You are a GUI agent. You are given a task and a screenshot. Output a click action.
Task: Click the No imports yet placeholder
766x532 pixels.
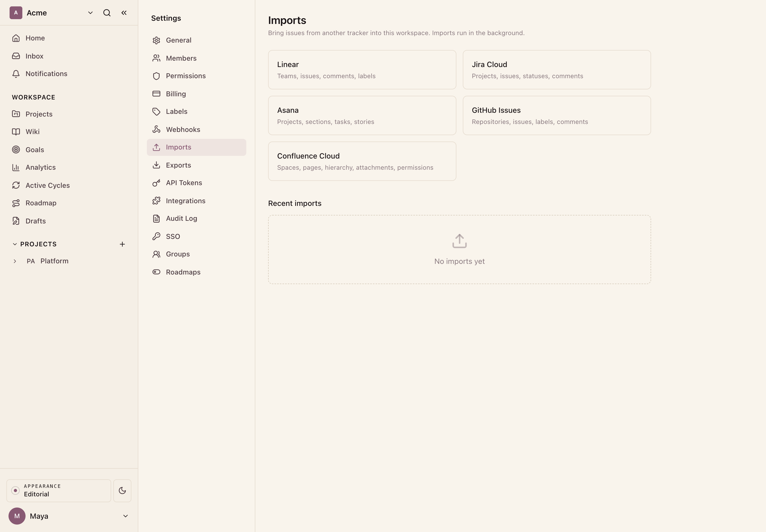pyautogui.click(x=459, y=249)
